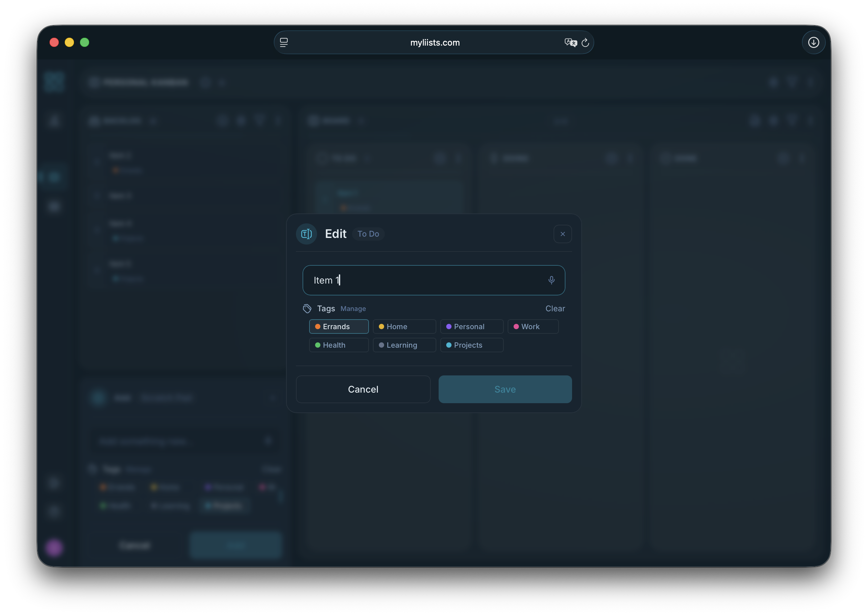Viewport: 868px width, 616px height.
Task: Click the To Do badge in the dialog header
Action: point(368,234)
